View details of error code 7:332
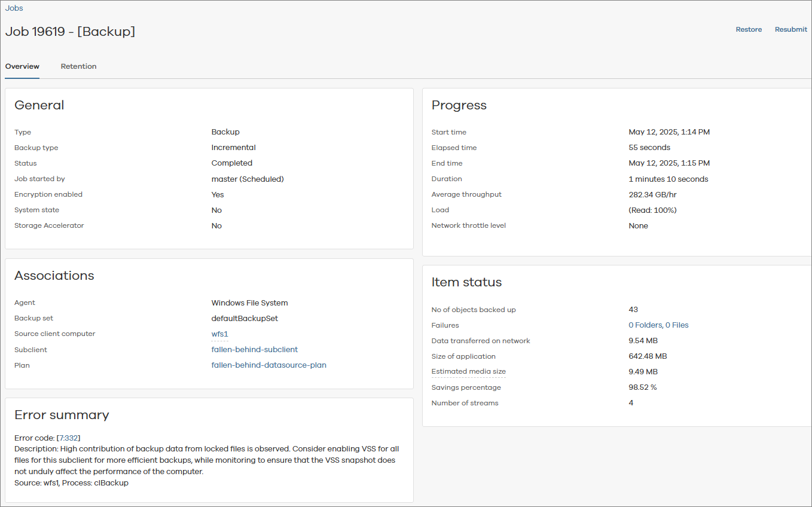The height and width of the screenshot is (507, 812). coord(69,438)
